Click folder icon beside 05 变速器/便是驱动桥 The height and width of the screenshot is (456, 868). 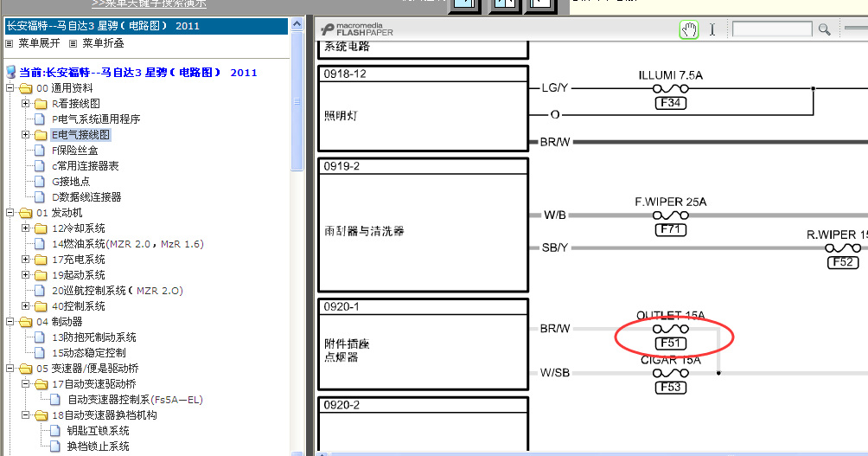pos(25,369)
